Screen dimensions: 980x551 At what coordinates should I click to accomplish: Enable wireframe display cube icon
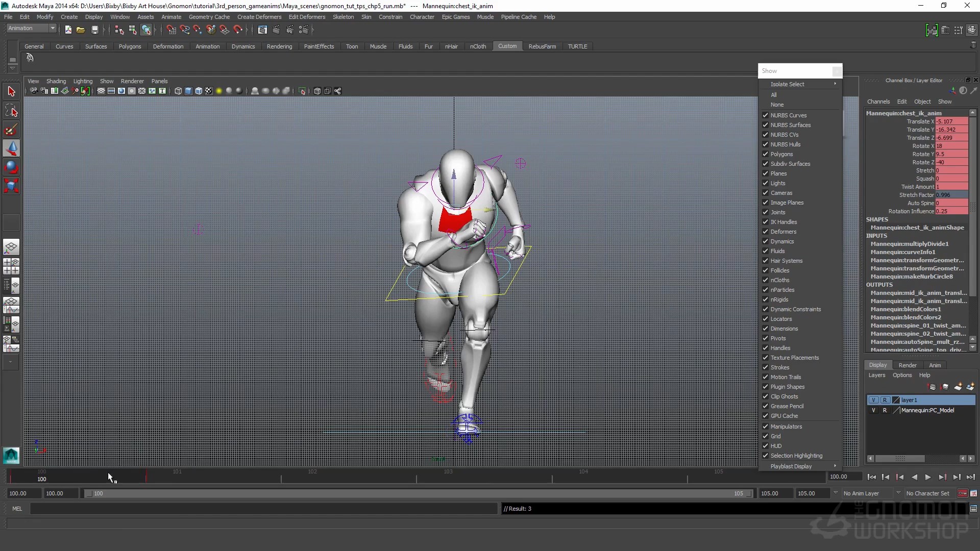click(178, 91)
